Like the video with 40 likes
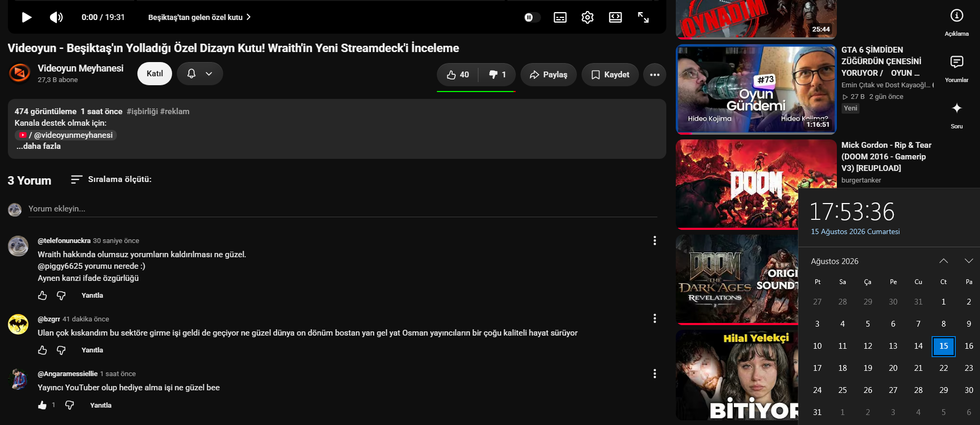This screenshot has width=980, height=425. tap(457, 75)
